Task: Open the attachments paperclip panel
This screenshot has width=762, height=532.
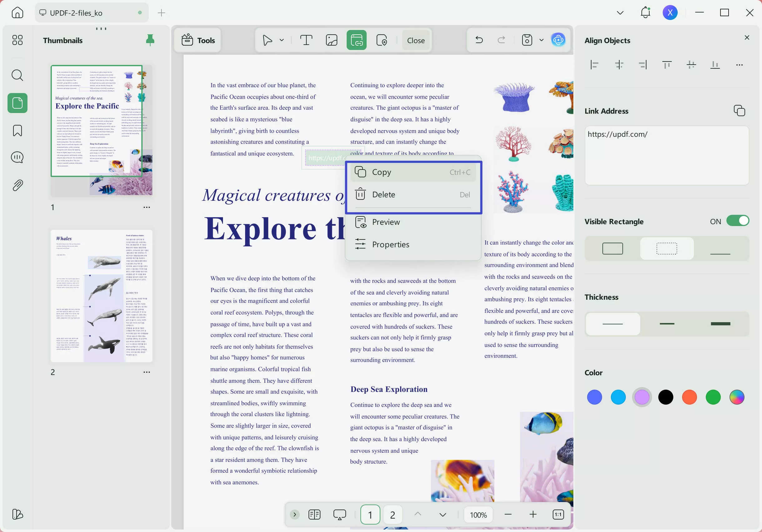Action: 17,185
